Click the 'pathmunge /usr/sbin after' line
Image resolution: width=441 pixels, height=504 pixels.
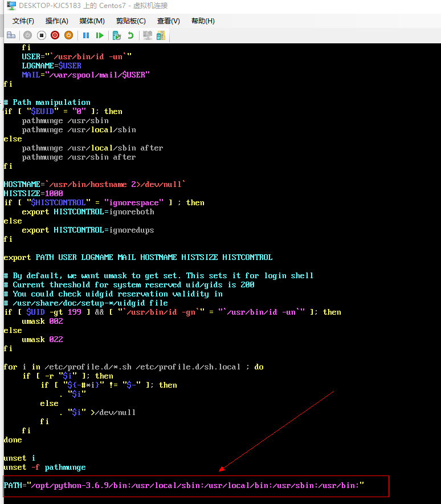79,157
